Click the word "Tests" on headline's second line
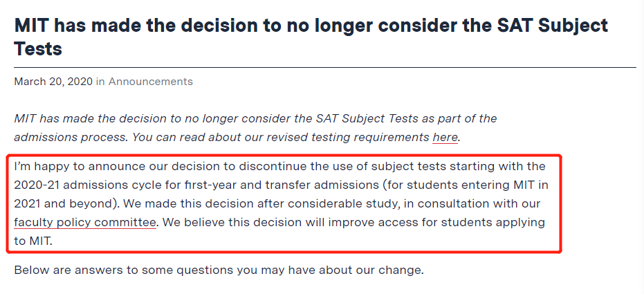This screenshot has height=294, width=644. coord(38,48)
